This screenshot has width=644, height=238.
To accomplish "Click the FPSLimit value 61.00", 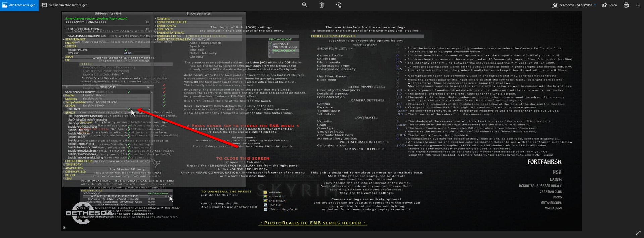I will pyautogui.click(x=128, y=53).
